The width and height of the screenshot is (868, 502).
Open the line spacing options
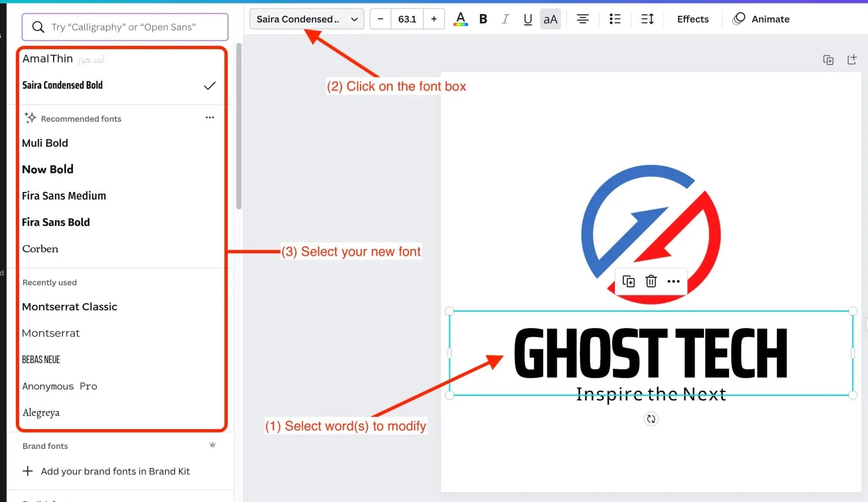pos(648,19)
